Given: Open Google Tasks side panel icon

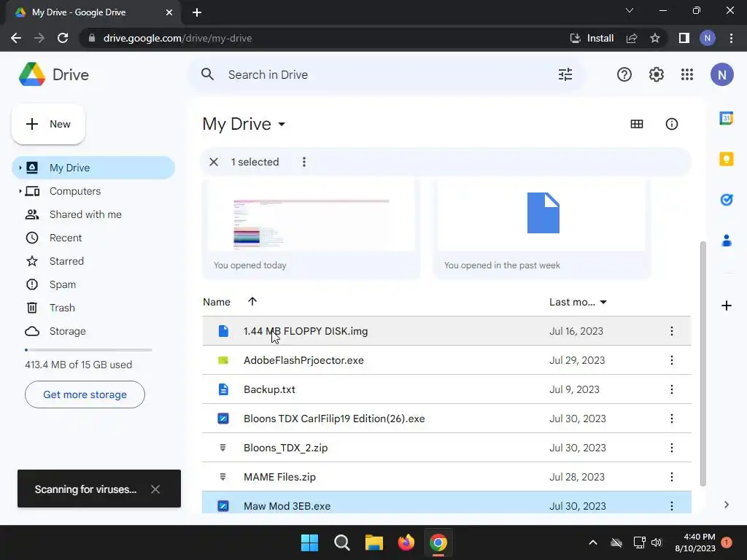Looking at the screenshot, I should [726, 200].
